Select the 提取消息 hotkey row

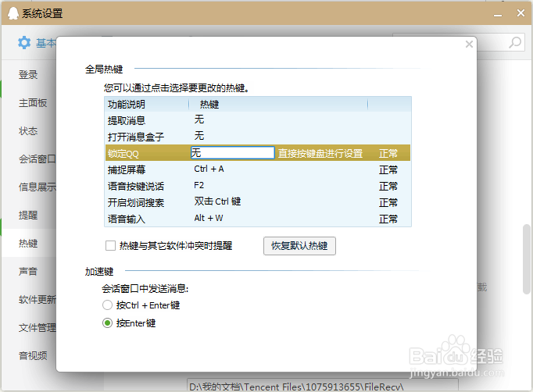[x=258, y=120]
